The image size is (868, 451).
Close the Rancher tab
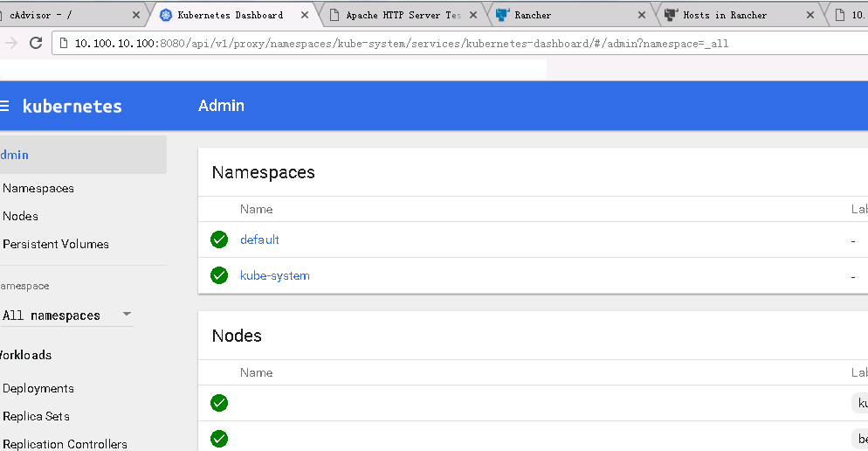pos(642,16)
